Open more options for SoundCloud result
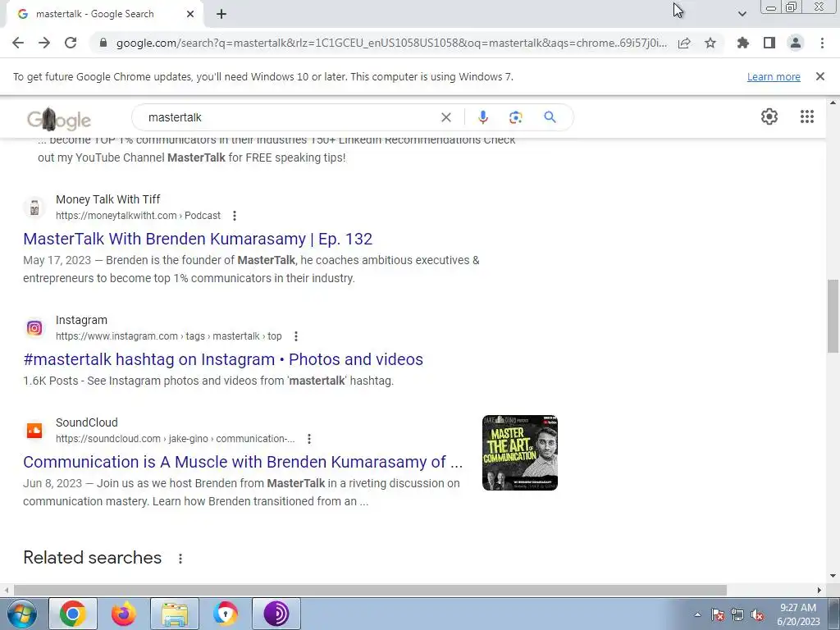This screenshot has width=840, height=630. tap(309, 439)
